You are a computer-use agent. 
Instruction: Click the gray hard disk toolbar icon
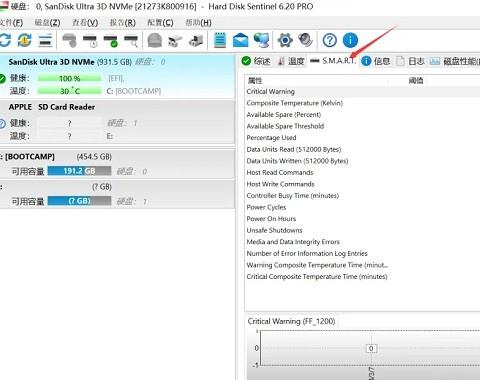pos(70,40)
